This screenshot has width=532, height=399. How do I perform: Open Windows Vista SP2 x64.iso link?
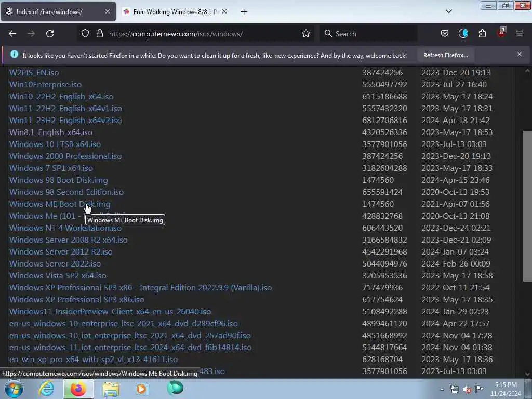58,276
